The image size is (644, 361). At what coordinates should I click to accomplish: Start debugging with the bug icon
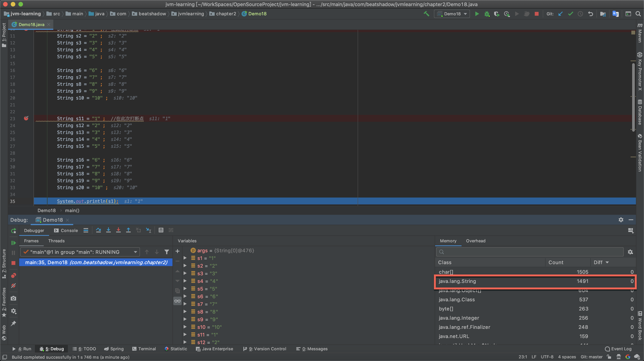(x=487, y=14)
